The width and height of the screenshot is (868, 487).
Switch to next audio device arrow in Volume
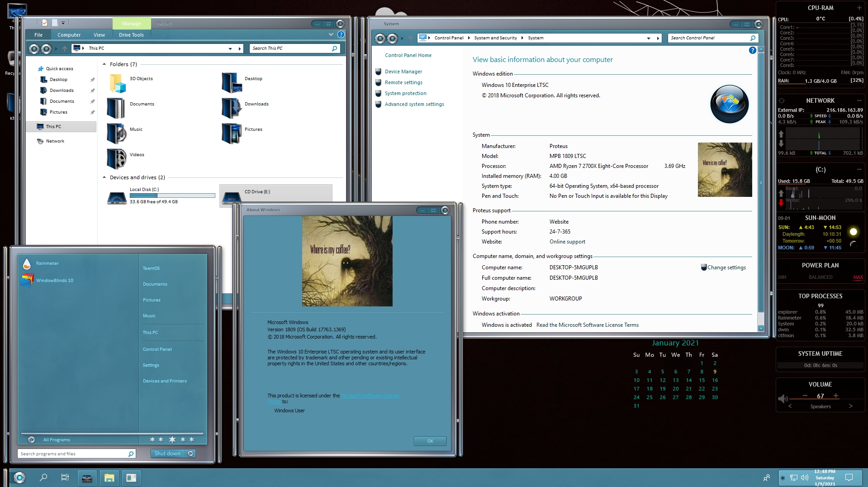(850, 406)
